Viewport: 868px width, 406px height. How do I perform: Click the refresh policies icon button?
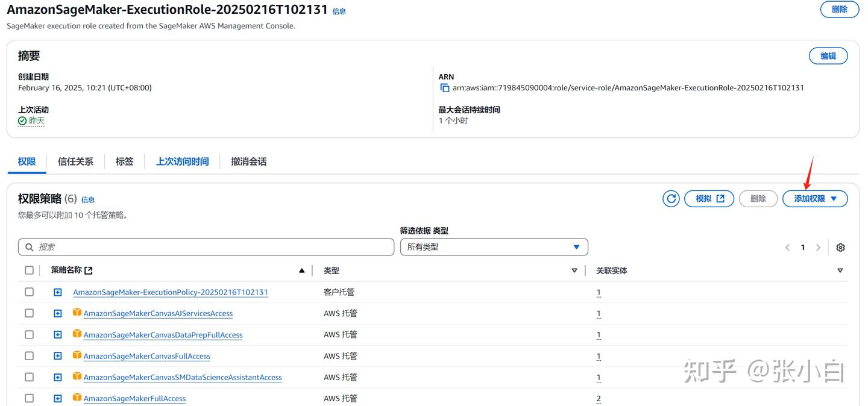pos(671,199)
